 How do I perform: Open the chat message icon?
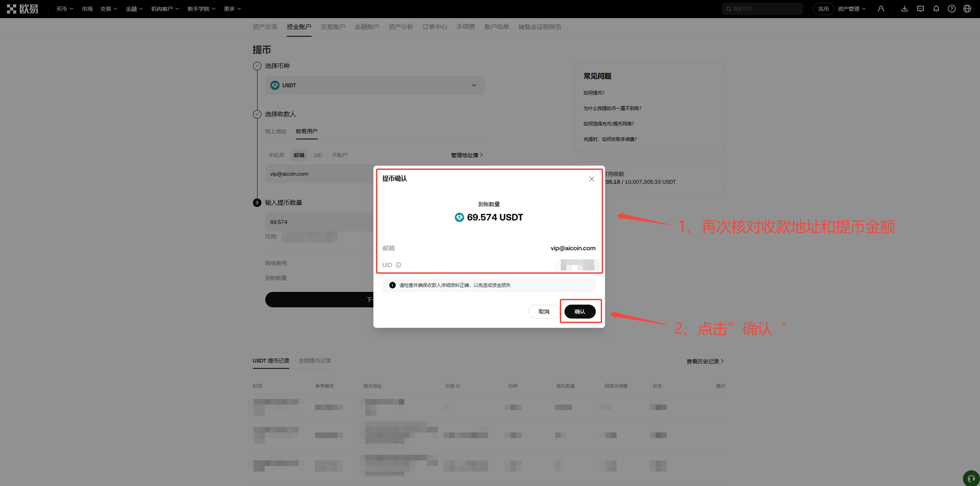[x=920, y=8]
